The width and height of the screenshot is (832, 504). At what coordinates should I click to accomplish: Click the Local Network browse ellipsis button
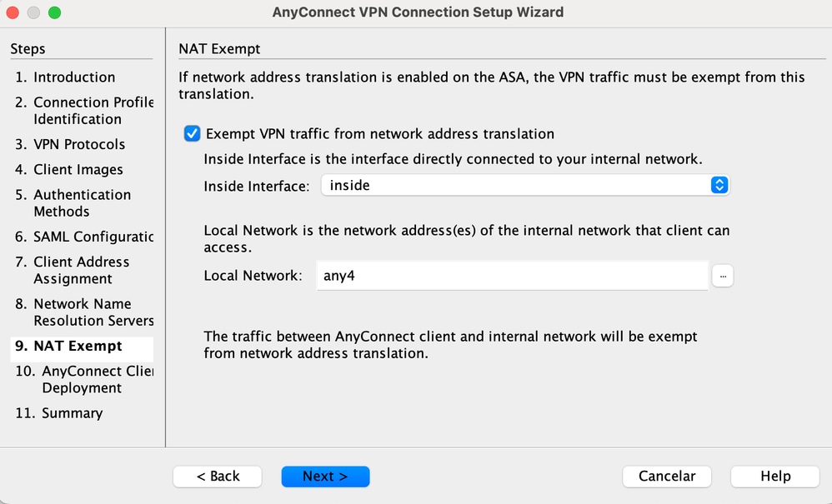click(723, 276)
